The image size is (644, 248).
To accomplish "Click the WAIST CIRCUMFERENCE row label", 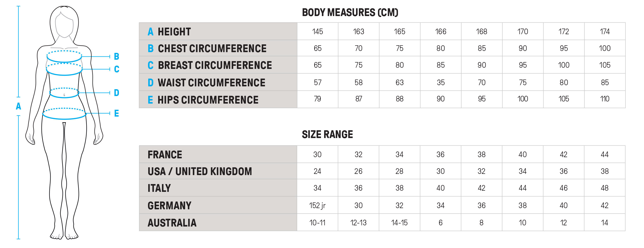I will point(211,83).
